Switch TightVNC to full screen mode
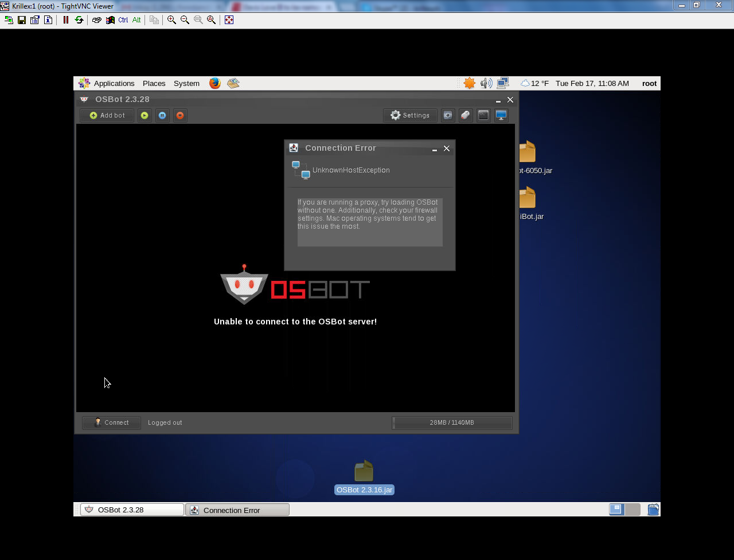The width and height of the screenshot is (734, 560). (229, 19)
